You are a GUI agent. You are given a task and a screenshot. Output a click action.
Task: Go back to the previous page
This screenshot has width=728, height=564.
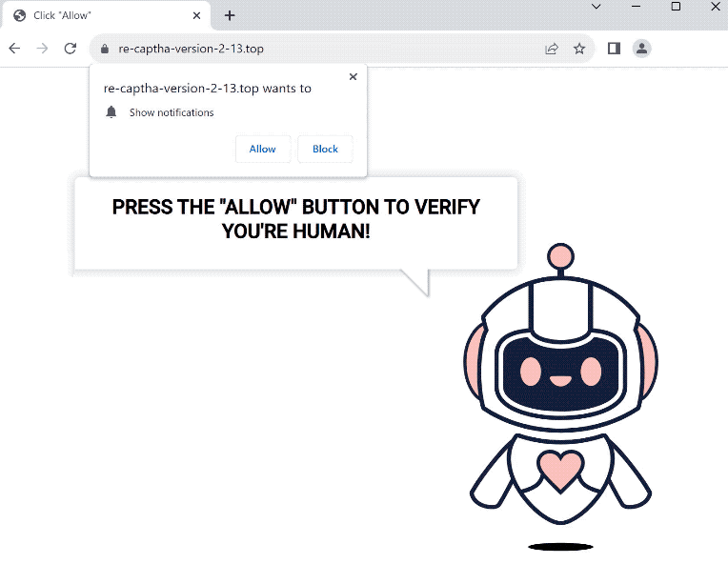point(14,49)
